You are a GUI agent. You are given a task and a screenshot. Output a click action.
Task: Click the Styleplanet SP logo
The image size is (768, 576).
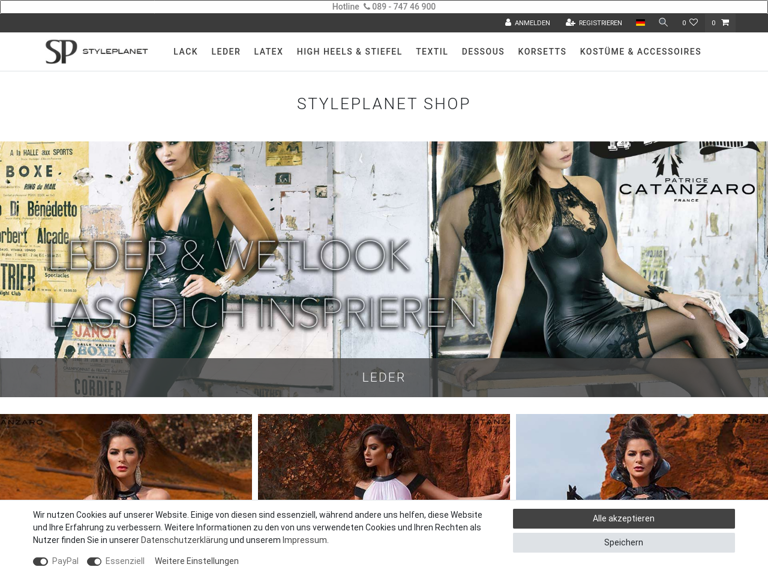pyautogui.click(x=96, y=51)
